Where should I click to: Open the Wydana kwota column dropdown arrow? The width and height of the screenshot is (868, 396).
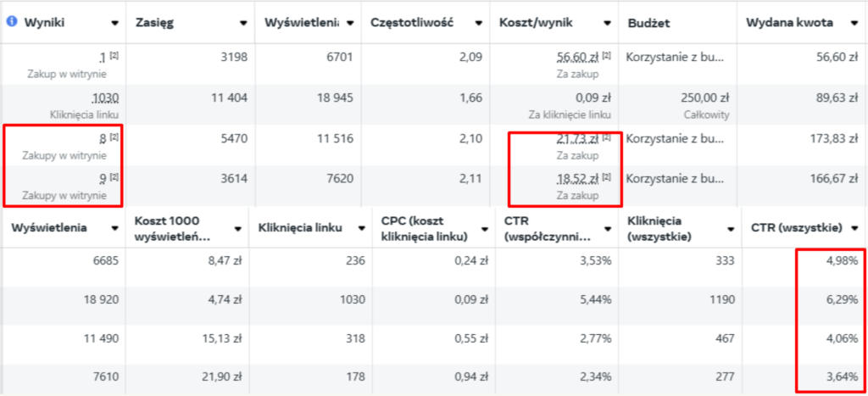[x=854, y=23]
